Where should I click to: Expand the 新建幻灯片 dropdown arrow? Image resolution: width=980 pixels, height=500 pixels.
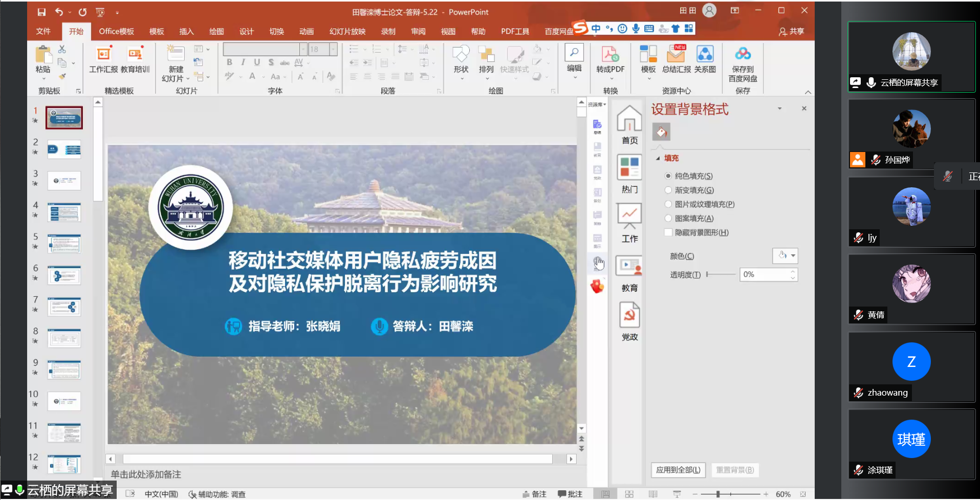tap(188, 79)
